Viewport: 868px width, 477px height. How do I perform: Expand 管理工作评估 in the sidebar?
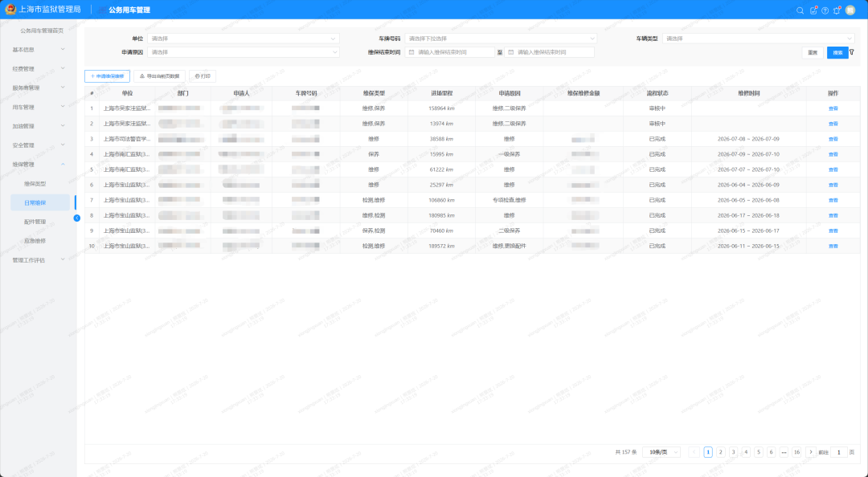(x=39, y=260)
